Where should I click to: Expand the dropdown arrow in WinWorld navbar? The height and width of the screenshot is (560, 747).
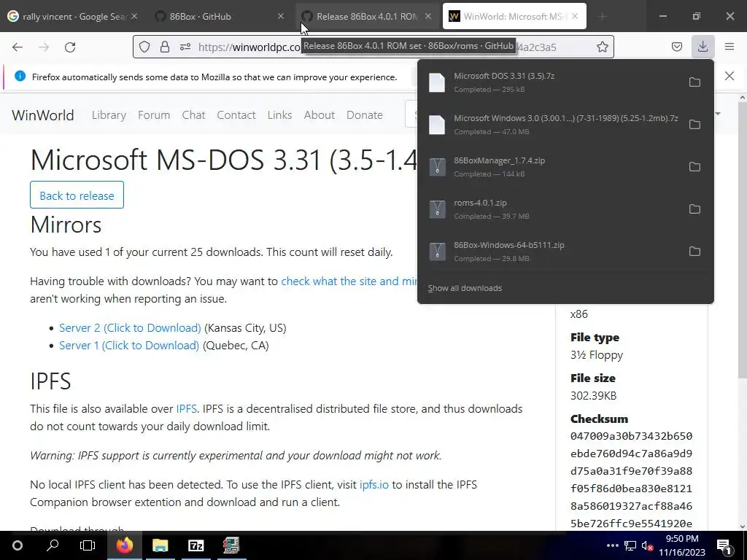[x=718, y=114]
